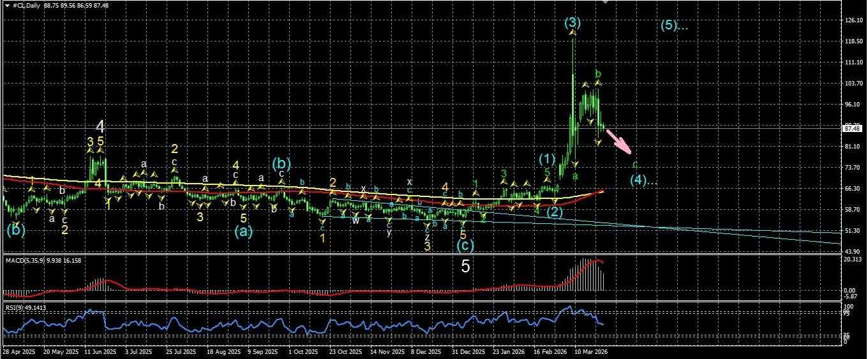Click the 25 Jul 2025 date label
The image size is (868, 359).
180,351
